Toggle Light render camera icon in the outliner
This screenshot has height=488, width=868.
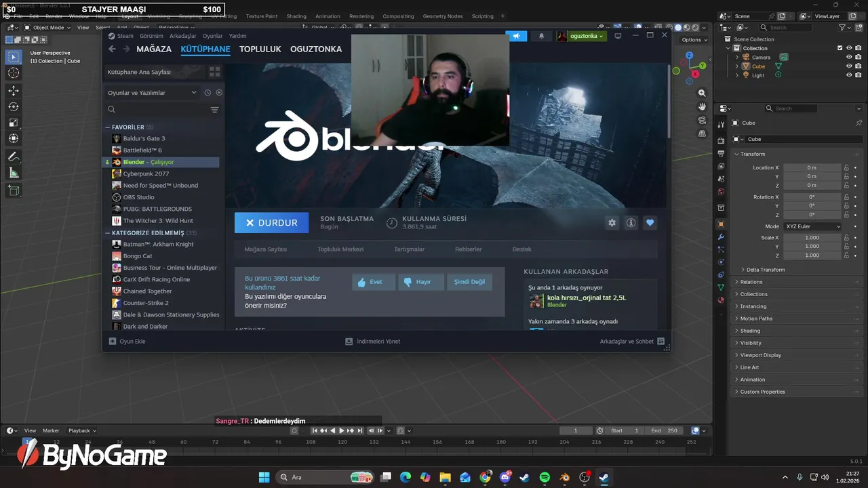(858, 75)
